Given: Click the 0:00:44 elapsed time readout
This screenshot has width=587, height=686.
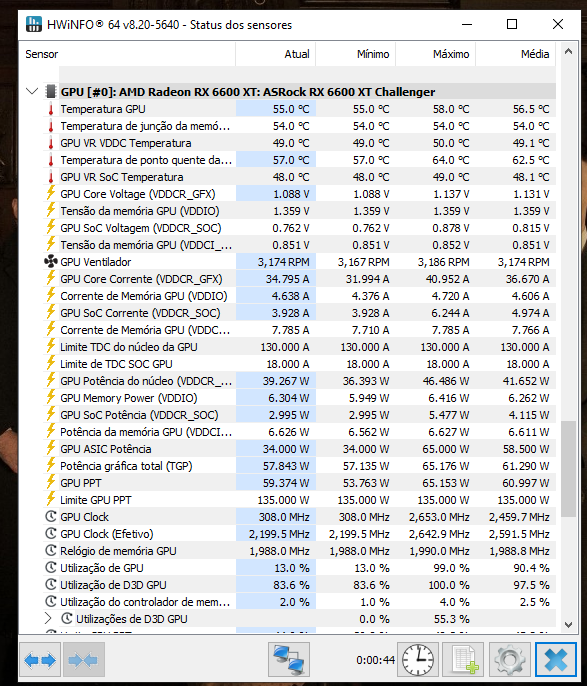Looking at the screenshot, I should [375, 660].
